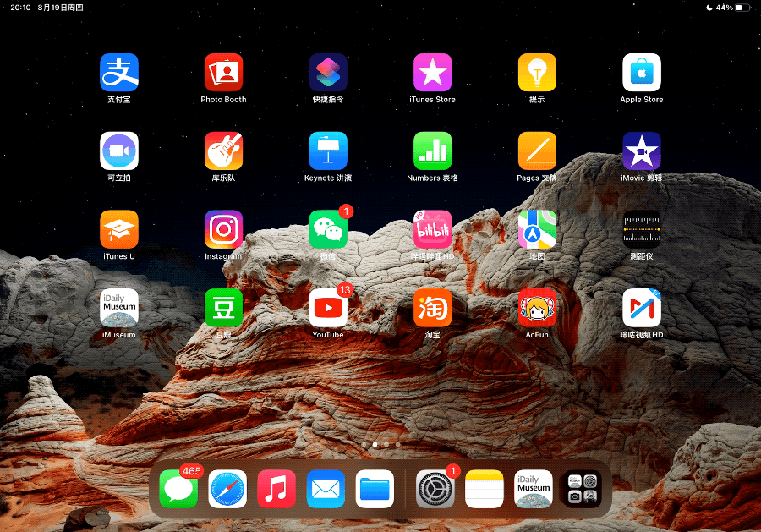Open Music from the dock
The image size is (761, 532).
276,489
